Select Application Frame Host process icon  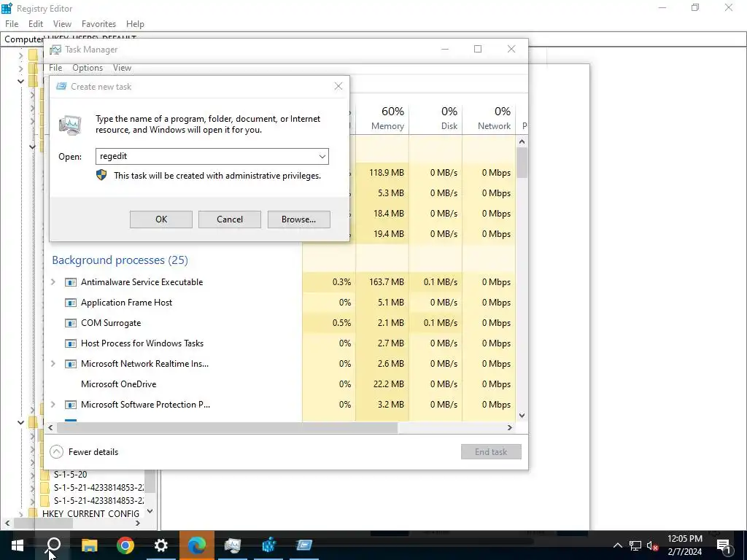coord(71,303)
